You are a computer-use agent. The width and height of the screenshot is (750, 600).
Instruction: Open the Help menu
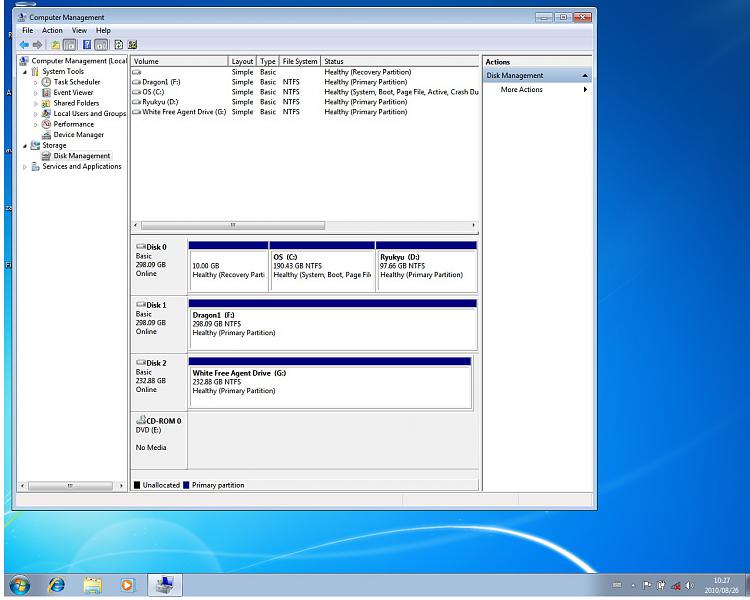pyautogui.click(x=103, y=31)
